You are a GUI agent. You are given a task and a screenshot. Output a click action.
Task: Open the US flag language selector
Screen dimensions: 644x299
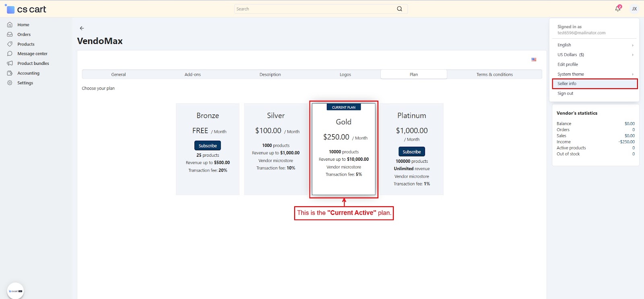click(x=534, y=60)
